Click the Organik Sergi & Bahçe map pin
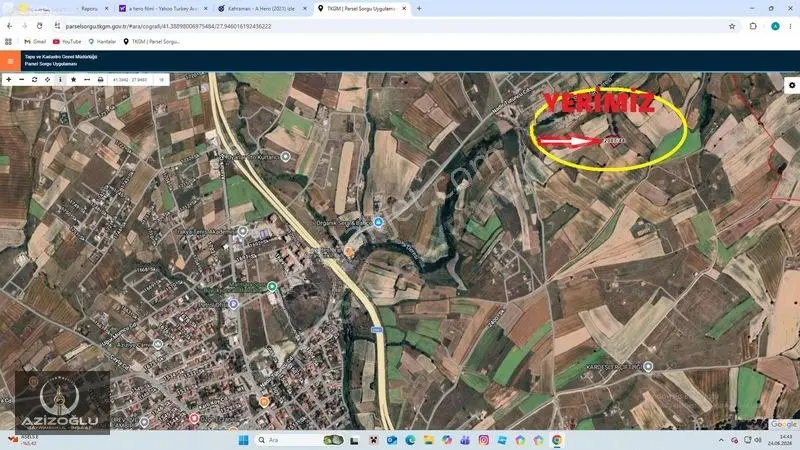Screen dimensions: 800x450 point(378,222)
